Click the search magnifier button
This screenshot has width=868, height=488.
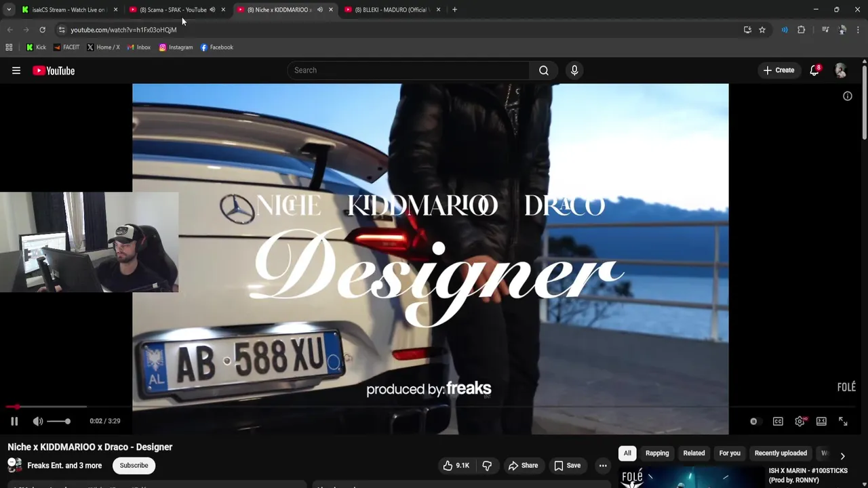click(x=544, y=70)
